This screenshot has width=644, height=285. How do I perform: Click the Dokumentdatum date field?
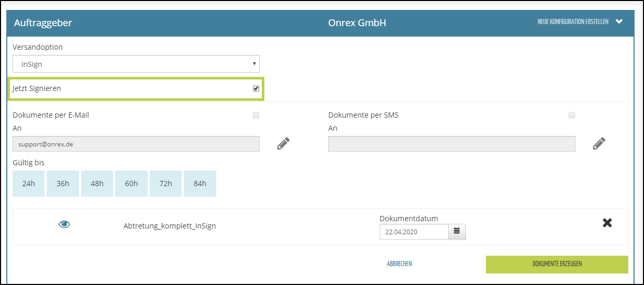[x=414, y=231]
